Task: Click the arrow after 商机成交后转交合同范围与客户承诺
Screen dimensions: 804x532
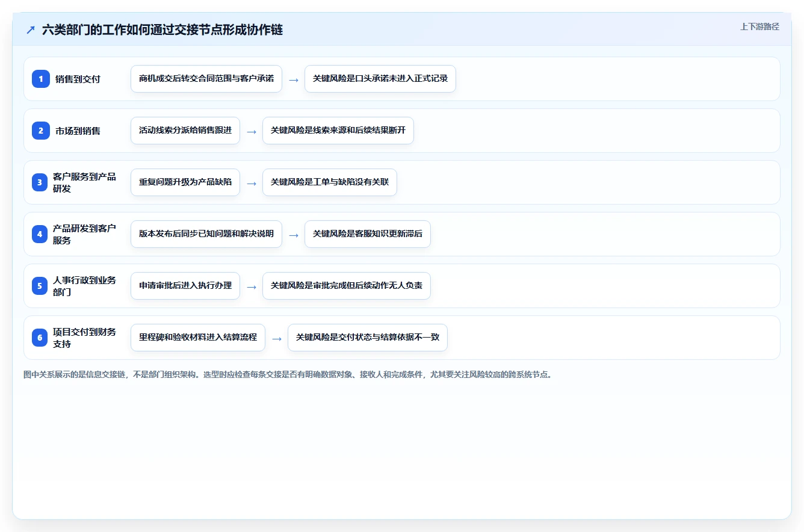Action: 294,79
